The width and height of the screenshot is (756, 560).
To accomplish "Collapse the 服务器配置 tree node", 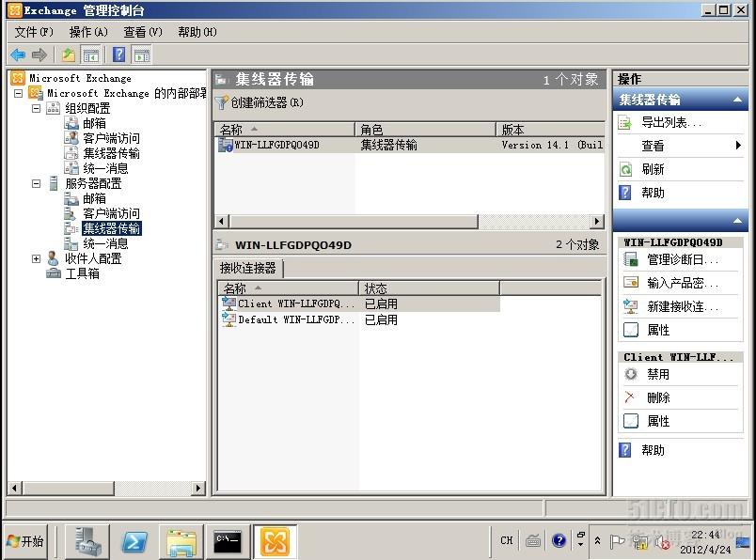I will (36, 183).
